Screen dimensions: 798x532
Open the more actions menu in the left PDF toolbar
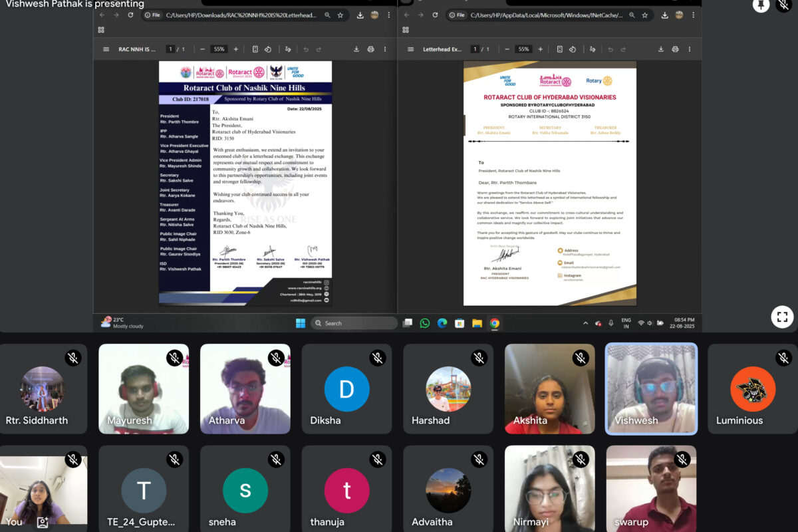coord(384,49)
